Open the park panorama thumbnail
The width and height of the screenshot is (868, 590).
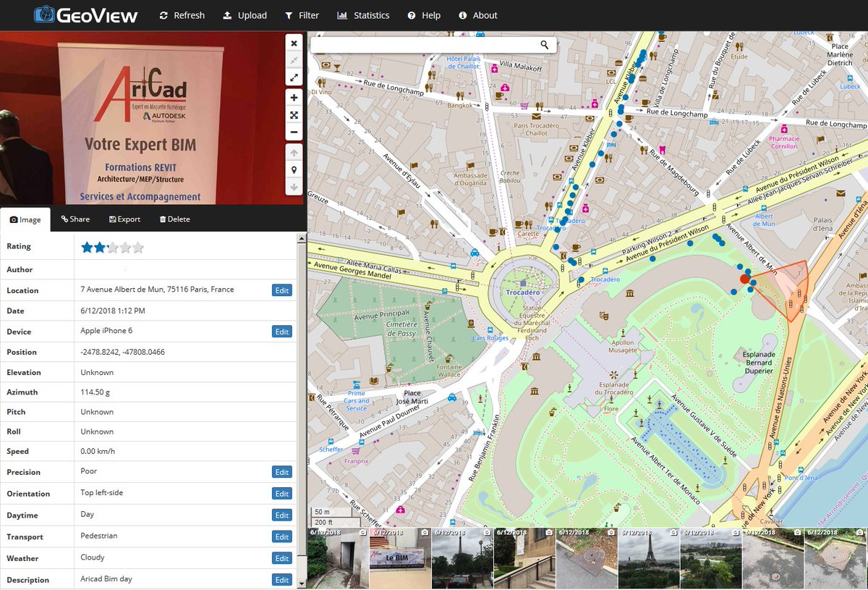[711, 557]
